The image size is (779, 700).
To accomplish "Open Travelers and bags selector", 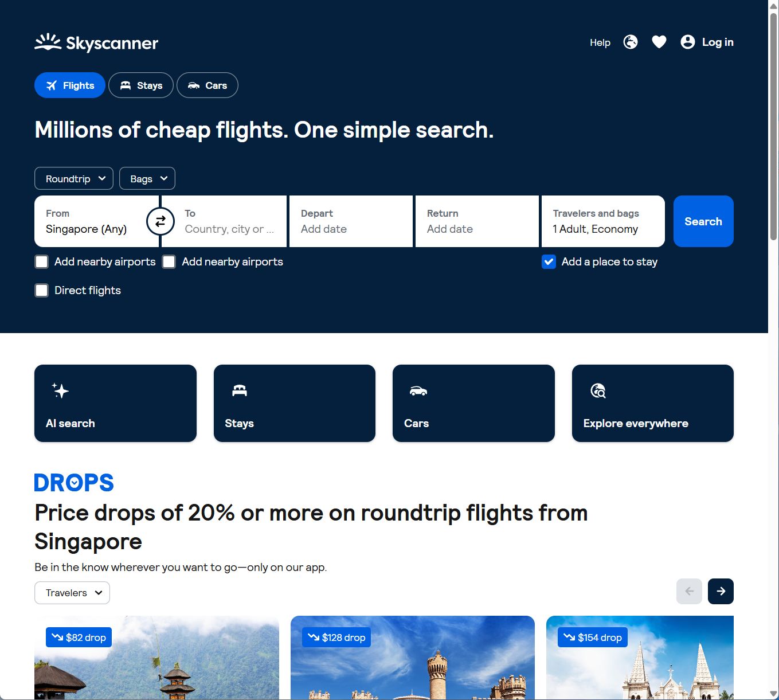I will pos(603,221).
